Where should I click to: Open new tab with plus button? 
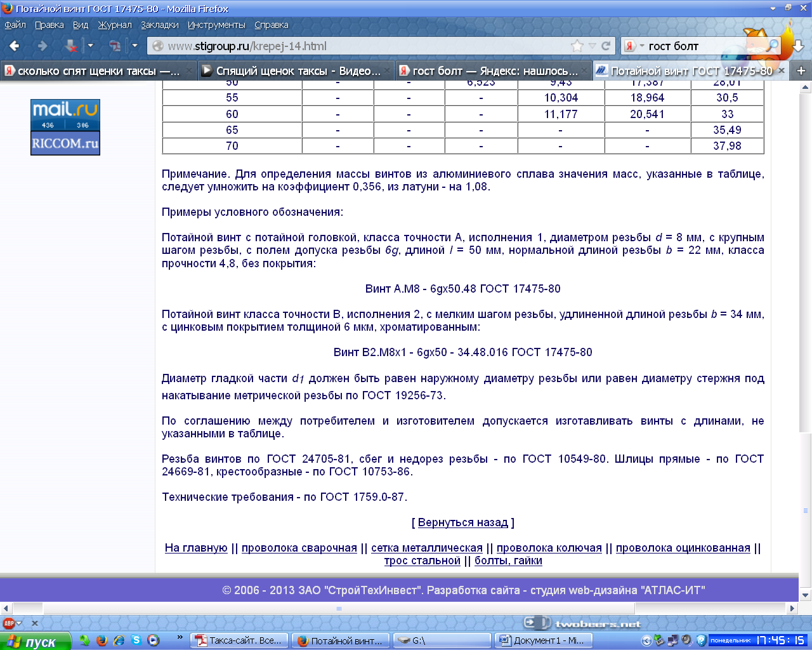pyautogui.click(x=801, y=70)
